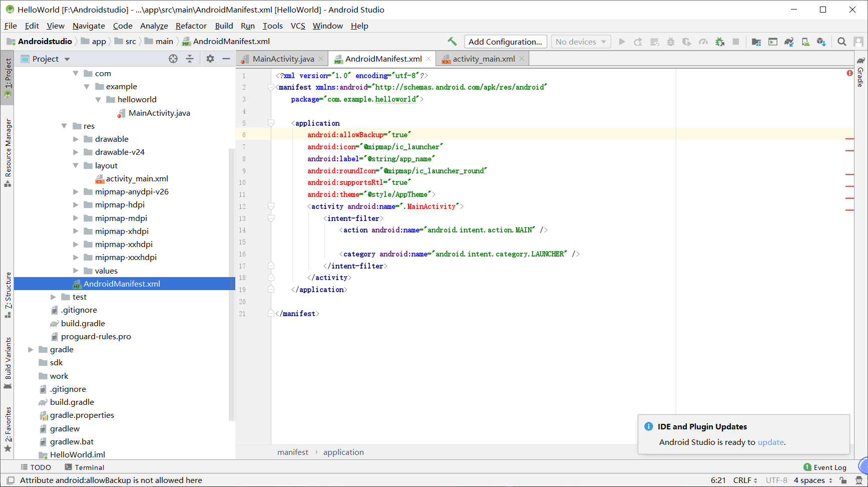Image resolution: width=868 pixels, height=487 pixels.
Task: Open the SDK Manager icon
Action: (x=821, y=42)
